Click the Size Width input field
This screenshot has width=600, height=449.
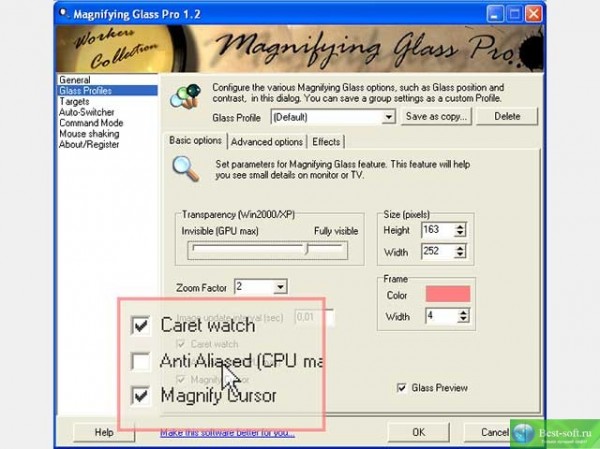[438, 251]
